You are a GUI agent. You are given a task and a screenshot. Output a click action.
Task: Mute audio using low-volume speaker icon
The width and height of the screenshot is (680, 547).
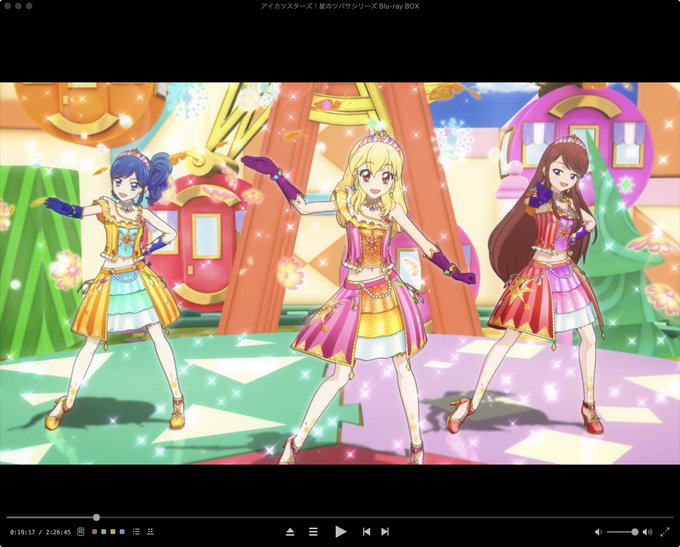coord(598,532)
